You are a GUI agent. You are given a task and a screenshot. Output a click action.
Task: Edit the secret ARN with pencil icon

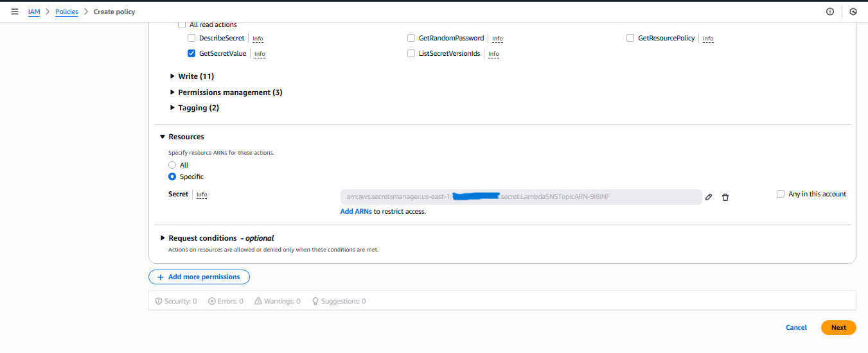pos(709,197)
